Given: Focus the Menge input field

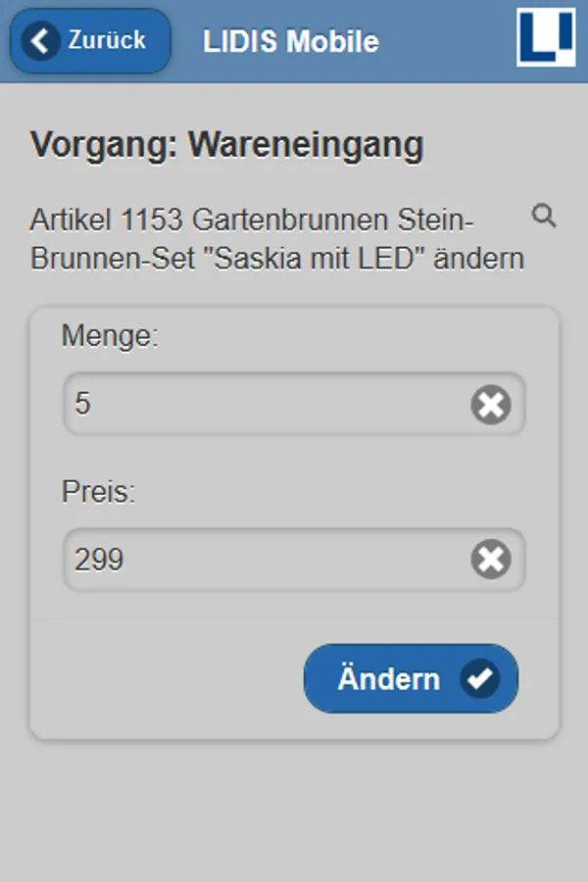Looking at the screenshot, I should [265, 404].
